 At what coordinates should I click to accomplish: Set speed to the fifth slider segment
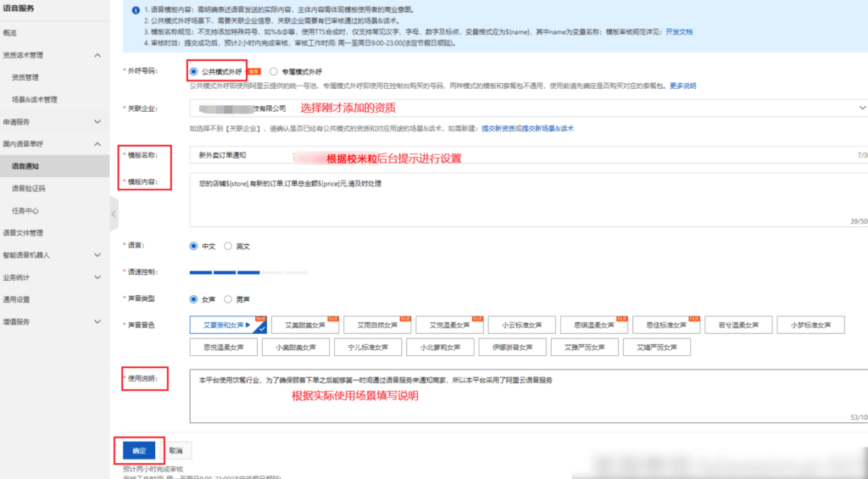click(x=296, y=272)
